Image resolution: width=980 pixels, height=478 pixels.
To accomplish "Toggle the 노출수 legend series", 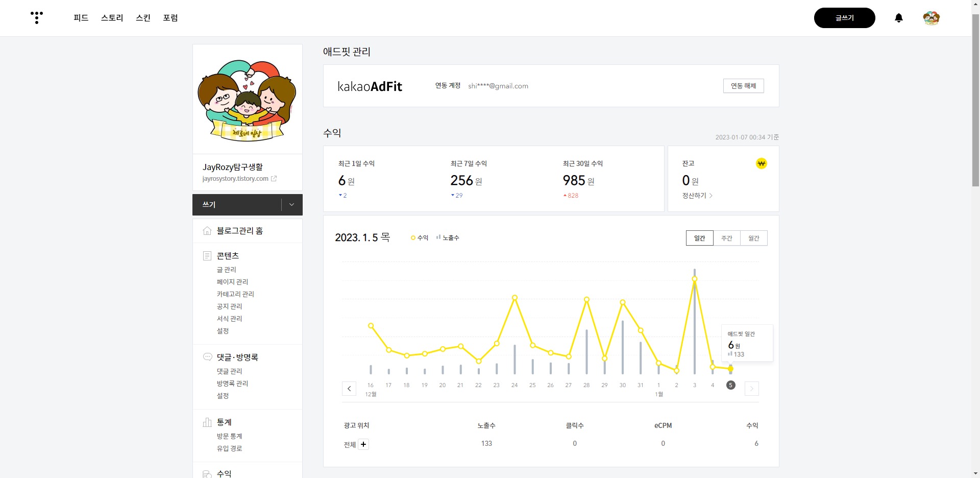I will (x=448, y=238).
